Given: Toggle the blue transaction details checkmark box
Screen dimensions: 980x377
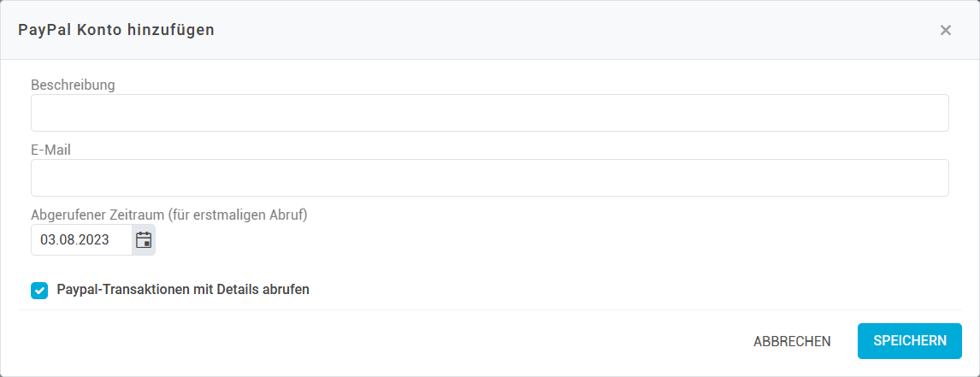Looking at the screenshot, I should [x=39, y=291].
